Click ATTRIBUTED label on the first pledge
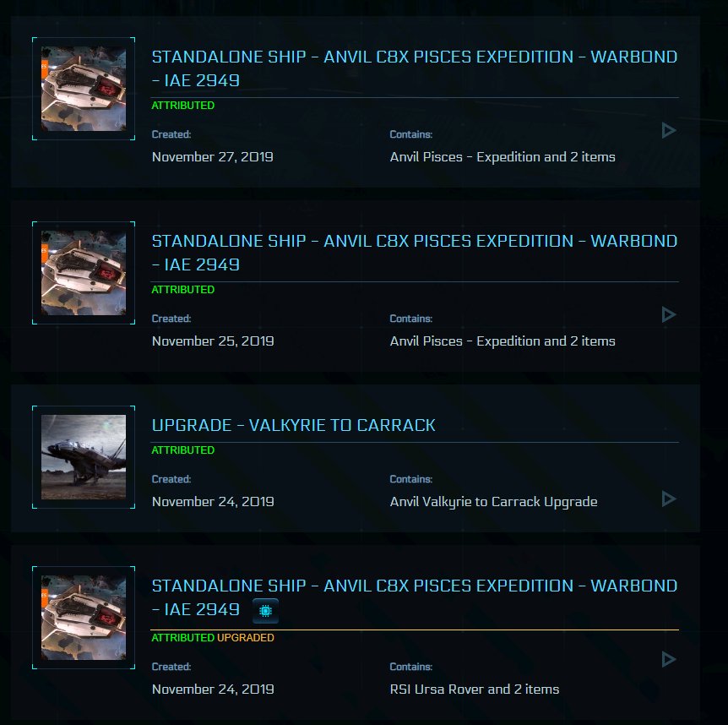The image size is (728, 725). 183,106
